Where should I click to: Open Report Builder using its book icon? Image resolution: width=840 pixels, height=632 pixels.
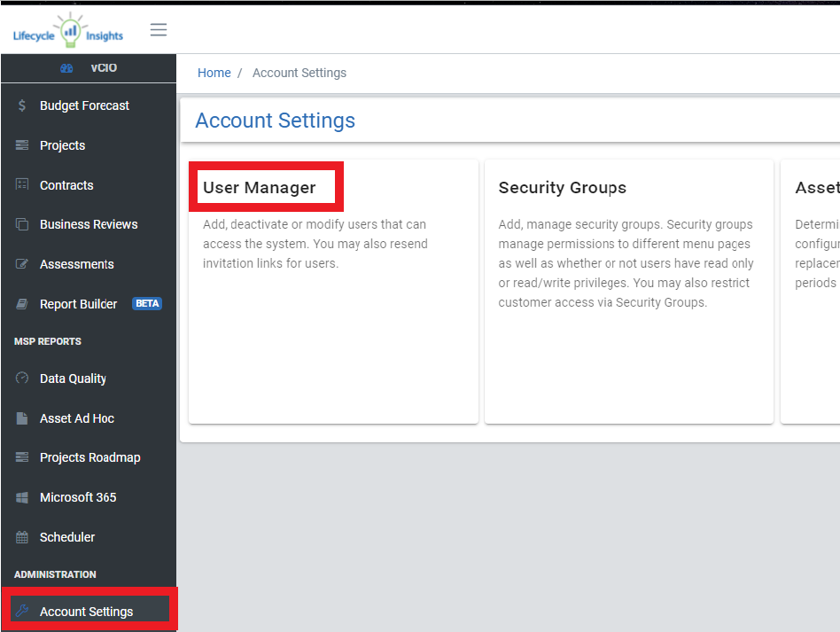pos(22,304)
